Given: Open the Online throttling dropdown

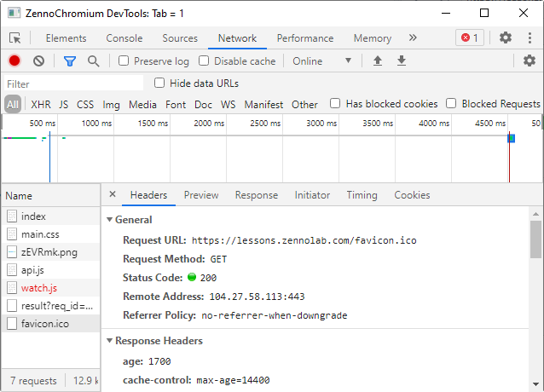Looking at the screenshot, I should [321, 61].
